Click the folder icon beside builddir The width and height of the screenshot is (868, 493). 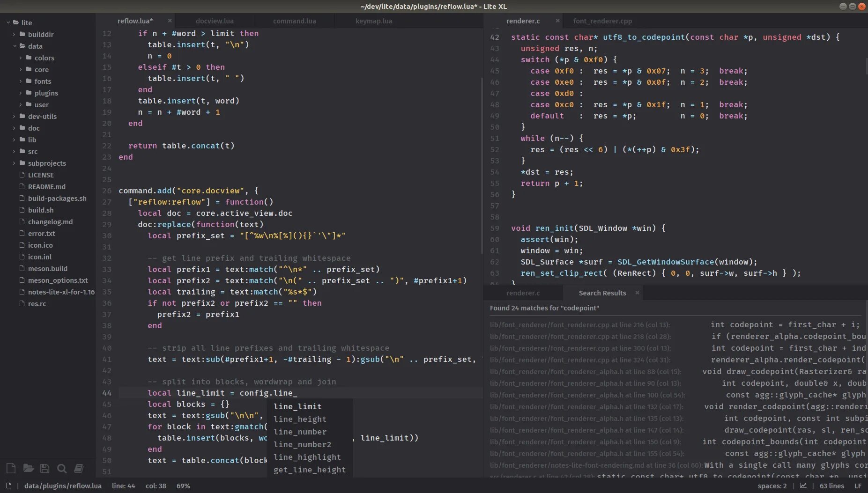pyautogui.click(x=22, y=34)
